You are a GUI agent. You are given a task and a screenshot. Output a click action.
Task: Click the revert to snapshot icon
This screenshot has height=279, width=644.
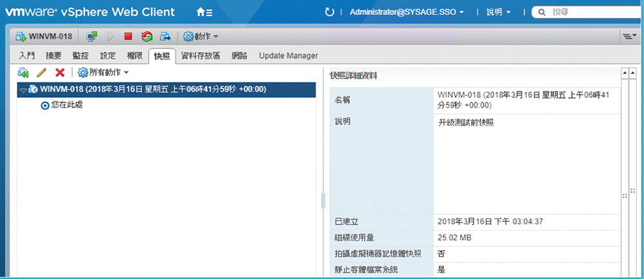[x=23, y=73]
